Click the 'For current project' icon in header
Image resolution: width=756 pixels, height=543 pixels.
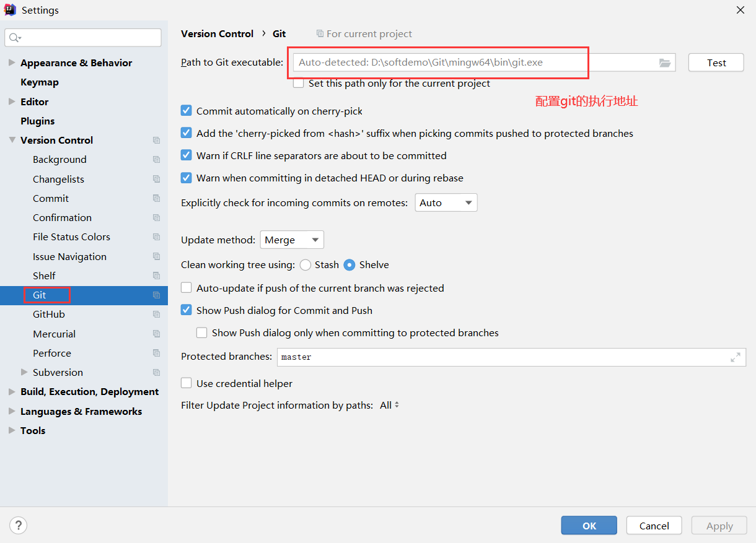[320, 33]
